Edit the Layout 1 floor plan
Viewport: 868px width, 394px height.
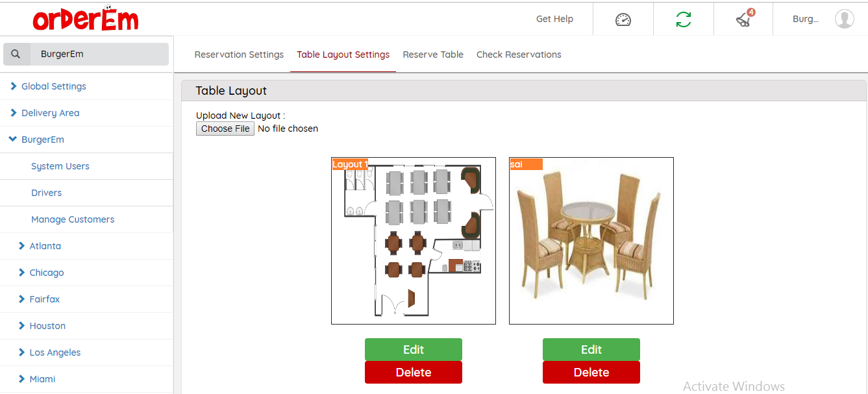[414, 349]
